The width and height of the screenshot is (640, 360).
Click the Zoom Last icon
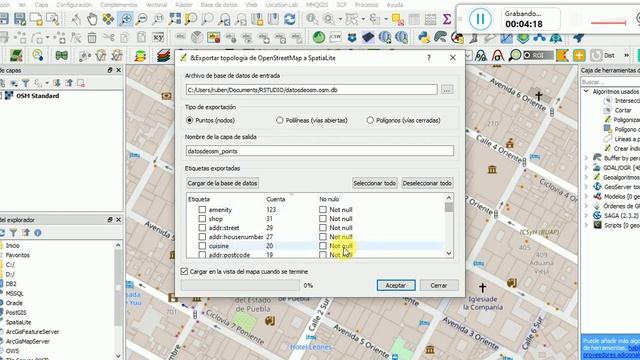pos(224,19)
